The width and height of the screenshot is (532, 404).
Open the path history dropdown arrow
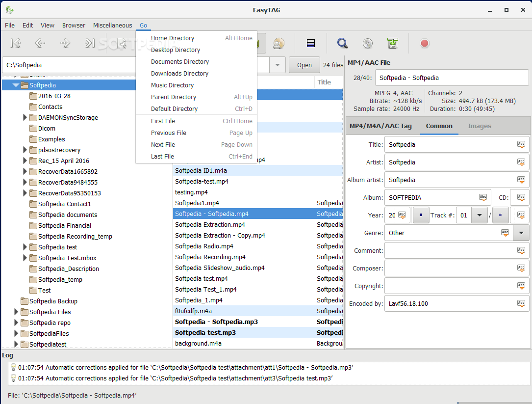pos(278,65)
